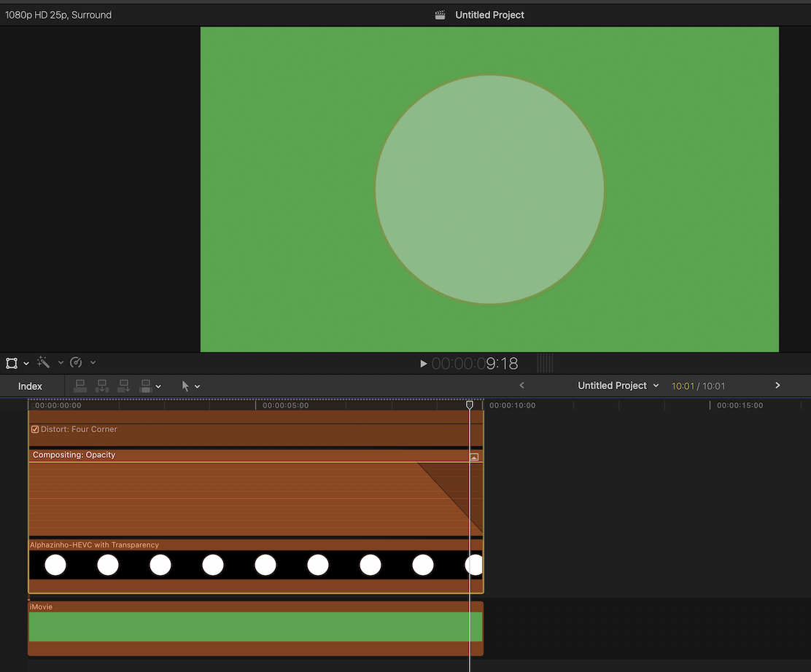
Task: Click the audio meters icon beside the timecode
Action: pos(545,363)
